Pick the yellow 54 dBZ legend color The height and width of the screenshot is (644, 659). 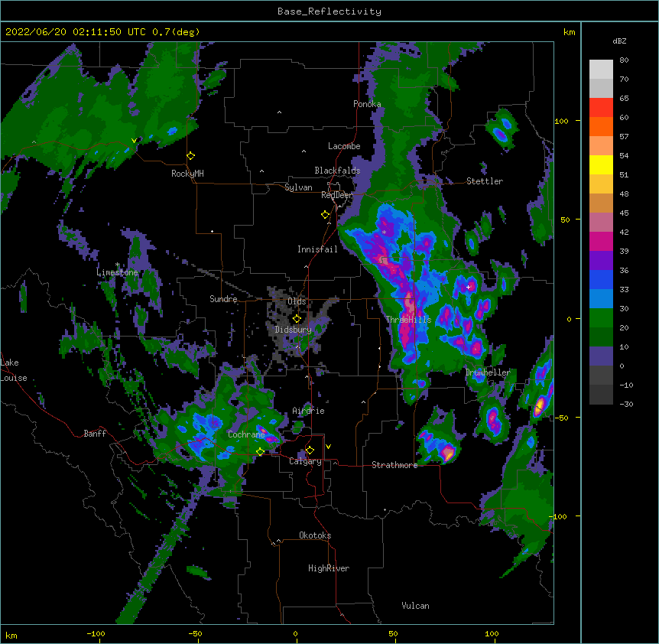601,164
